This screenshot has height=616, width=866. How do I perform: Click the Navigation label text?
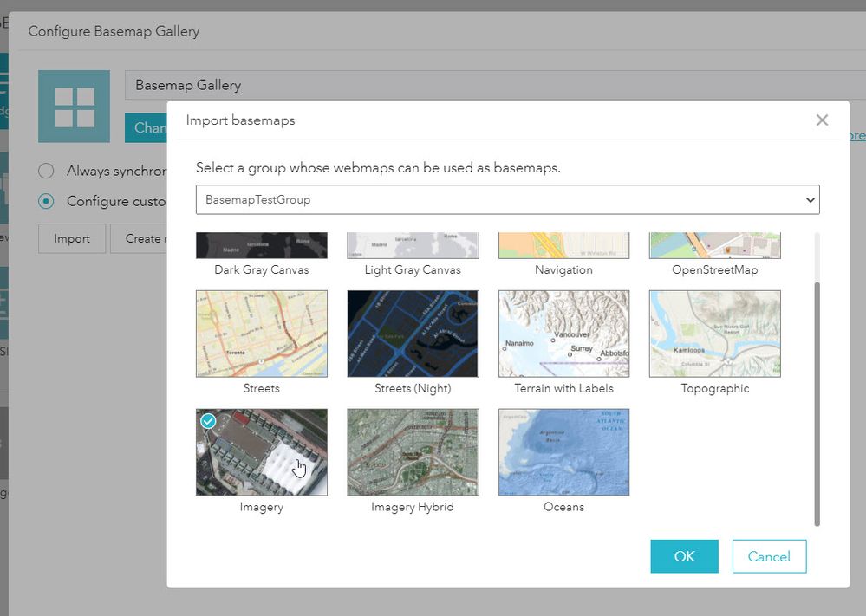[563, 270]
